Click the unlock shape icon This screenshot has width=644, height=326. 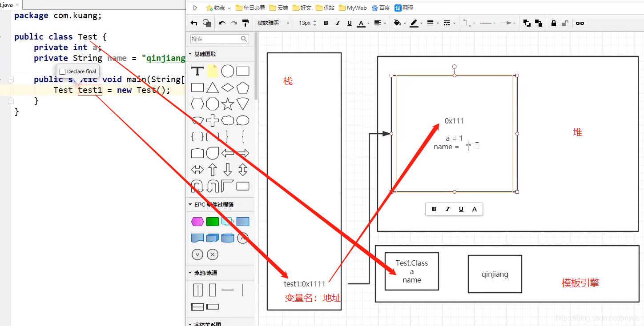tap(564, 23)
